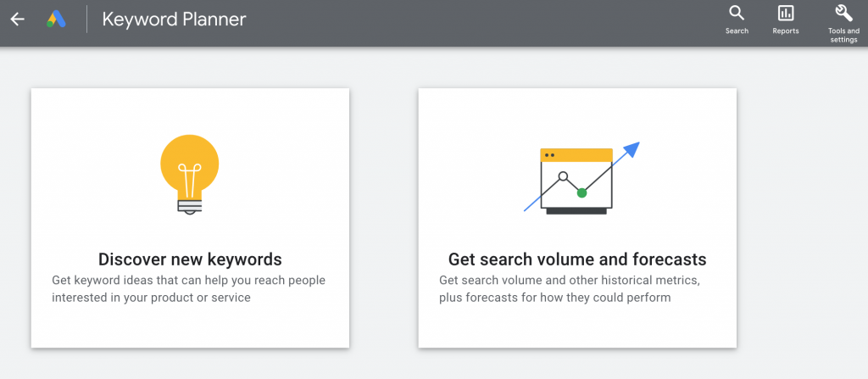868x379 pixels.
Task: Open the 'Tools and settings' text label
Action: pos(843,36)
